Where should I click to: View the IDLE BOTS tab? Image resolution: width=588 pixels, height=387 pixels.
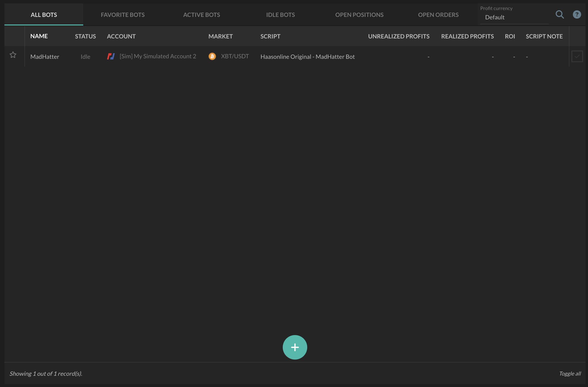tap(280, 15)
